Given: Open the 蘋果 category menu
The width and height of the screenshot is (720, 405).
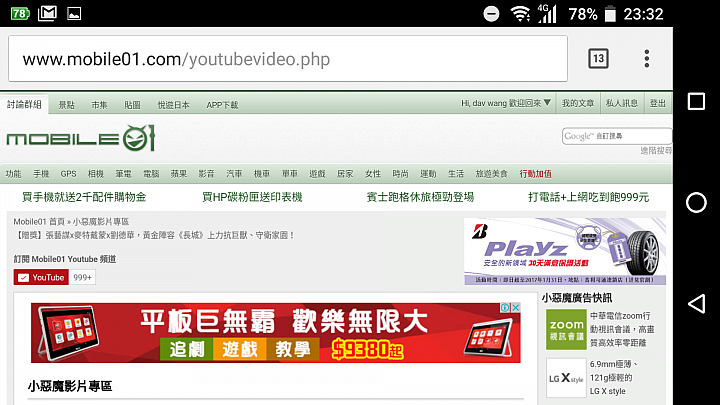Looking at the screenshot, I should (179, 174).
